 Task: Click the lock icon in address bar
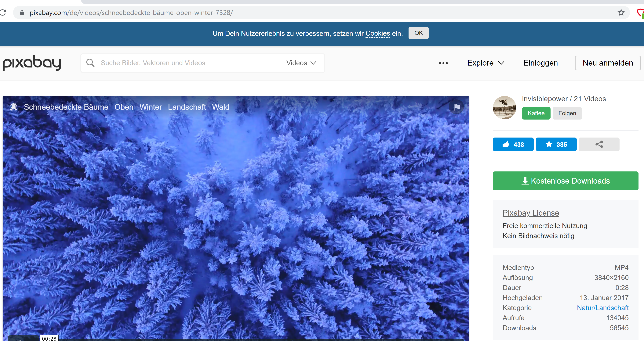tap(22, 13)
